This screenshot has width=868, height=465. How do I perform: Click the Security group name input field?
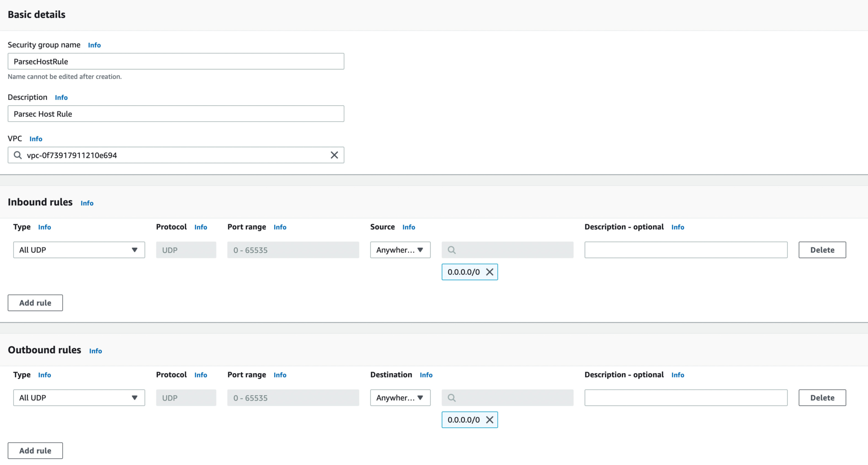tap(175, 61)
